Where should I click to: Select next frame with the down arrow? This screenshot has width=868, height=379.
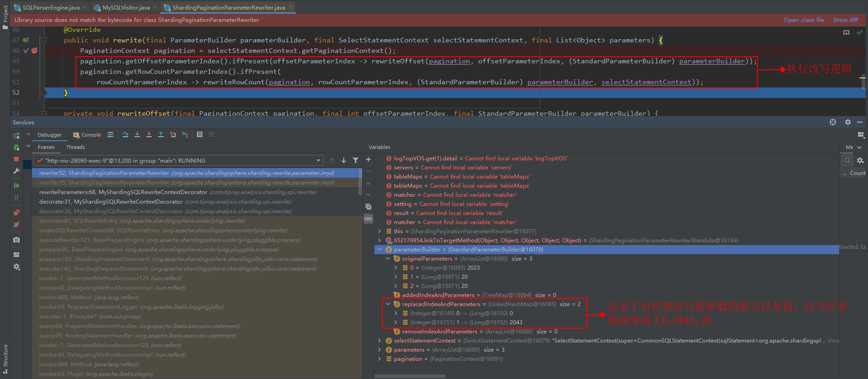[x=344, y=160]
